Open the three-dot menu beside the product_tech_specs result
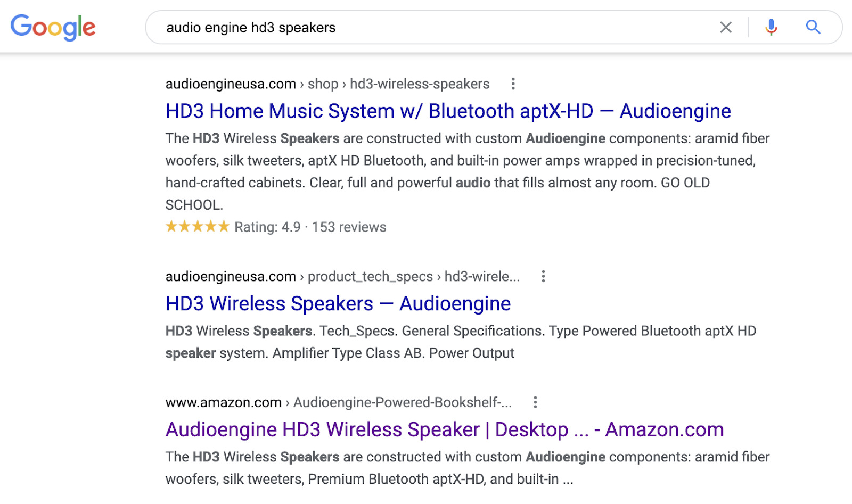This screenshot has height=504, width=852. coord(543,276)
